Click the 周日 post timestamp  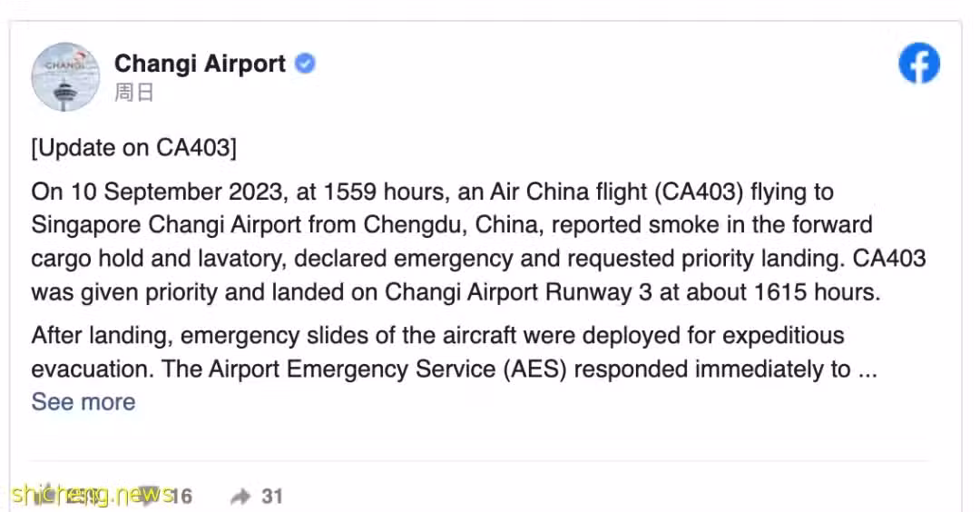pos(133,93)
